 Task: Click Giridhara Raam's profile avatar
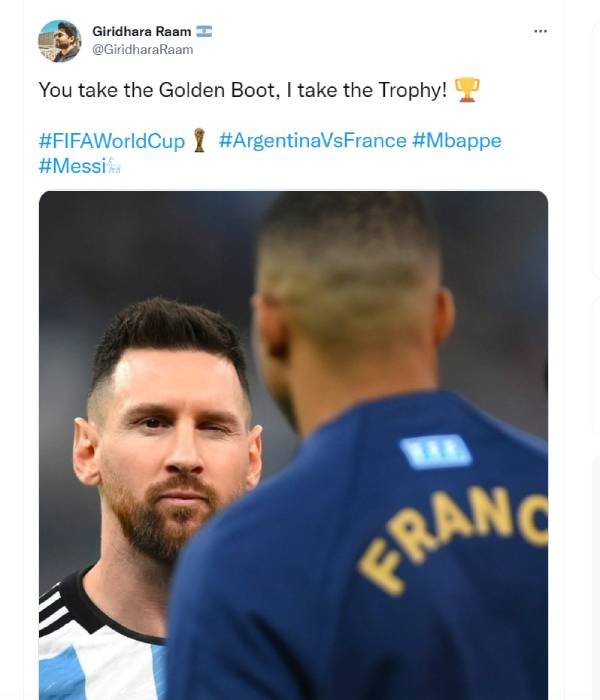tap(59, 41)
